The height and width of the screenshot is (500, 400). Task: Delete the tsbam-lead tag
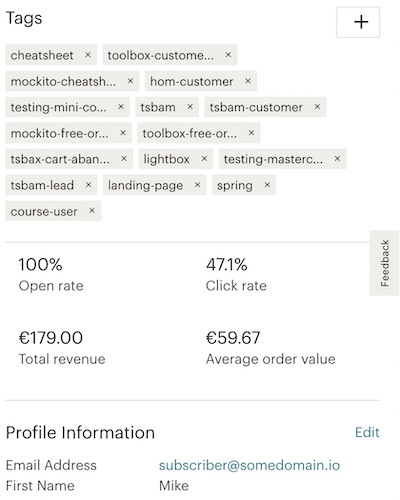coord(88,185)
